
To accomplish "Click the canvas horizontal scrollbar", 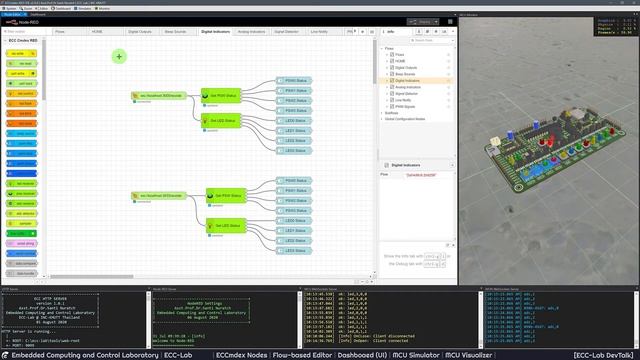I will click(92, 277).
